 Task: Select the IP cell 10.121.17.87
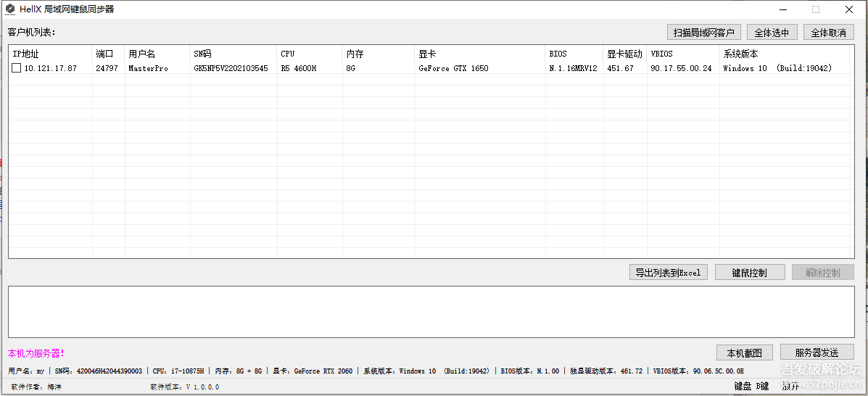50,68
